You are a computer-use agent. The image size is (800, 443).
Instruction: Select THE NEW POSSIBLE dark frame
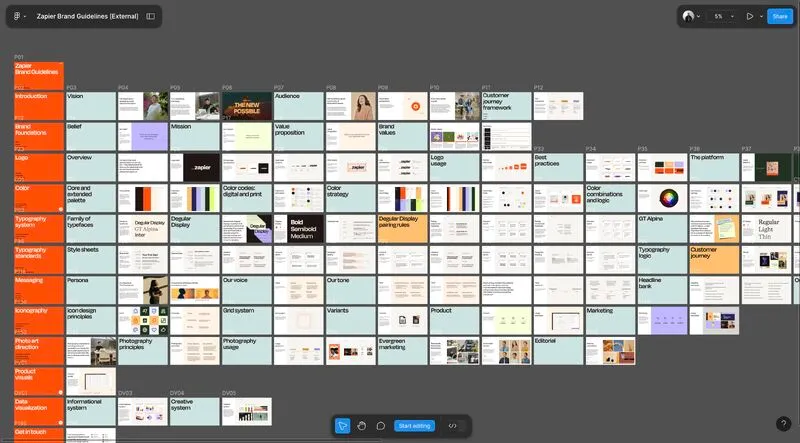point(246,106)
